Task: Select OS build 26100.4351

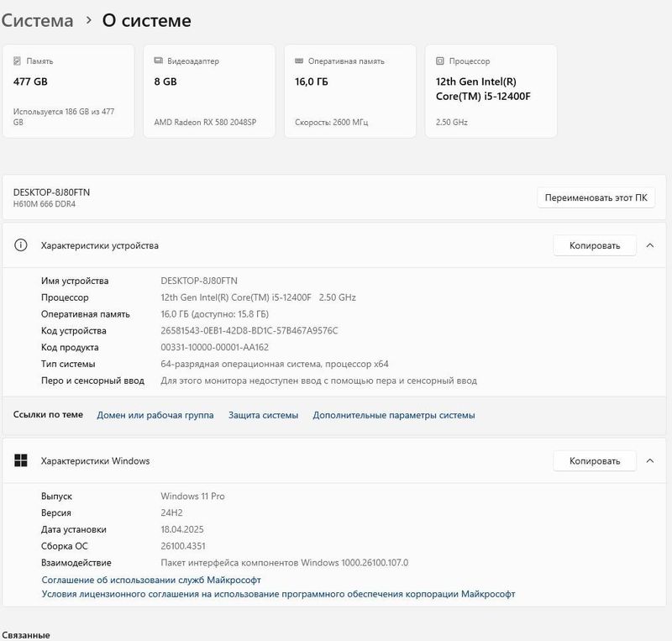Action: point(183,546)
